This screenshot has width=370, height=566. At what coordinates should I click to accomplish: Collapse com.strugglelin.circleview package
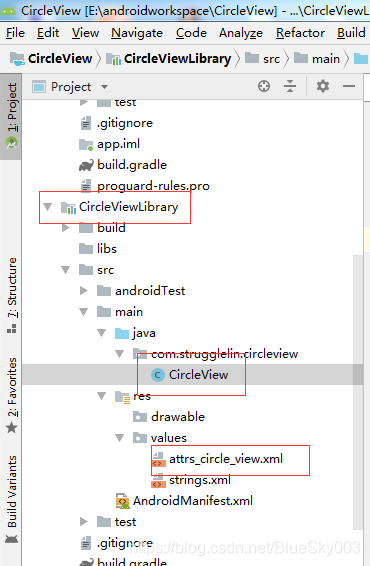(119, 353)
